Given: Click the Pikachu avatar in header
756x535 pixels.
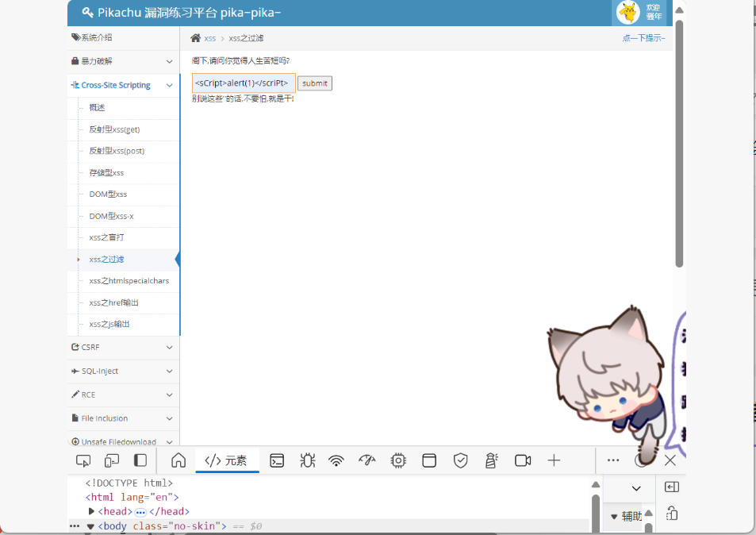Looking at the screenshot, I should 627,13.
